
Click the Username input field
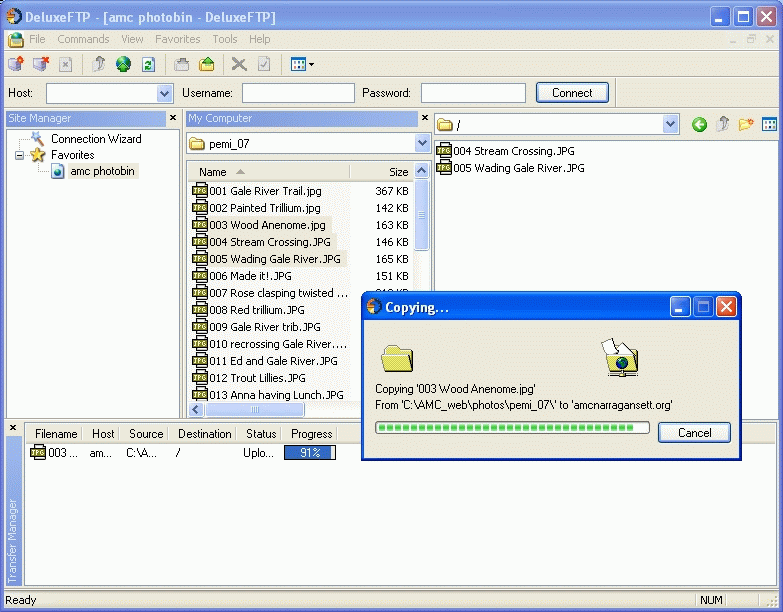point(298,93)
